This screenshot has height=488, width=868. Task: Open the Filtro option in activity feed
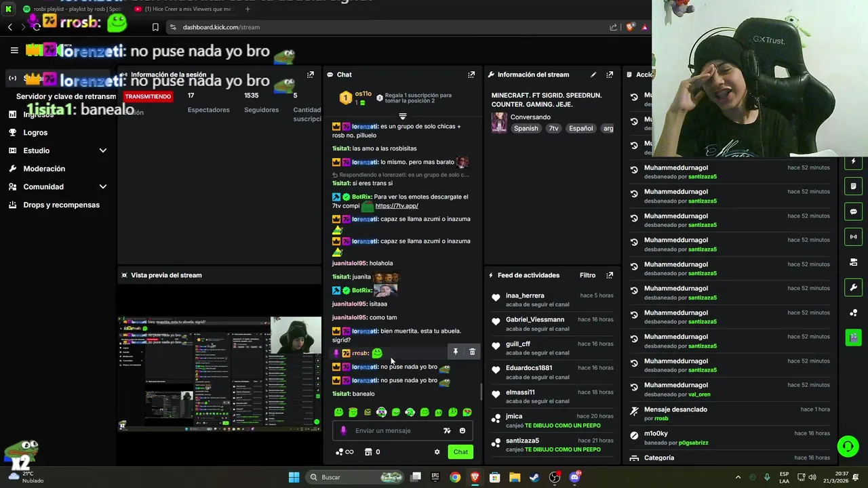click(587, 275)
